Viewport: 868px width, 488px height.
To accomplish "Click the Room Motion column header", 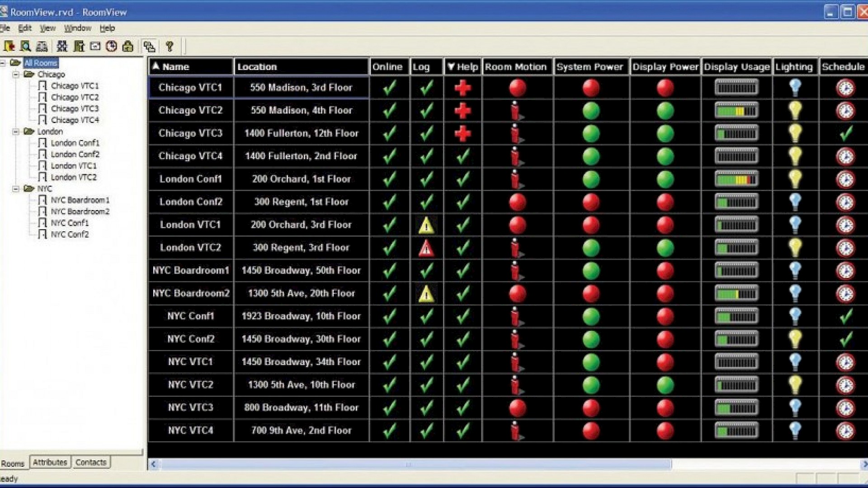I will [x=517, y=66].
